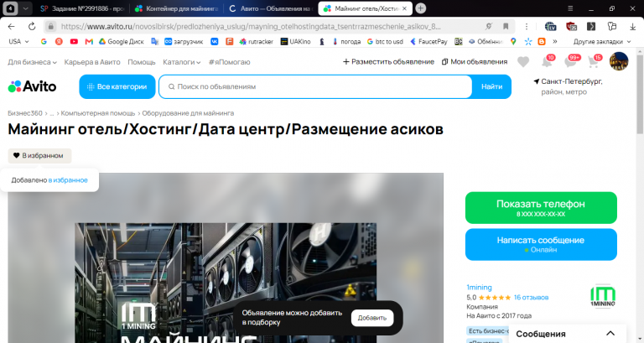The width and height of the screenshot is (644, 343).
Task: Open the Компьютерная помощь breadcrumb
Action: (98, 113)
